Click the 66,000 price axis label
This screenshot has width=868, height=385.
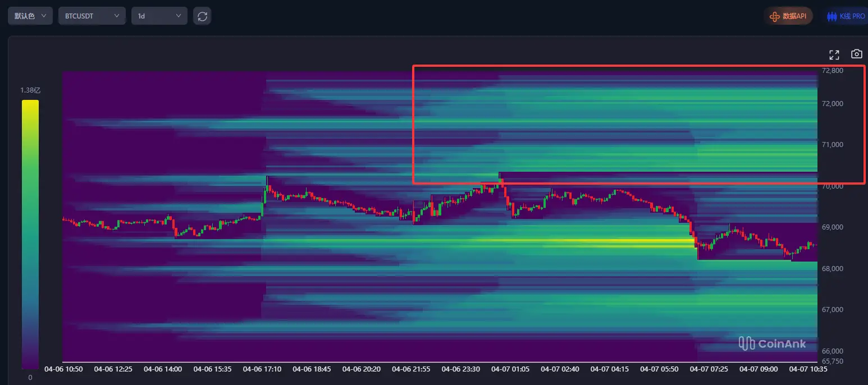[x=832, y=351]
